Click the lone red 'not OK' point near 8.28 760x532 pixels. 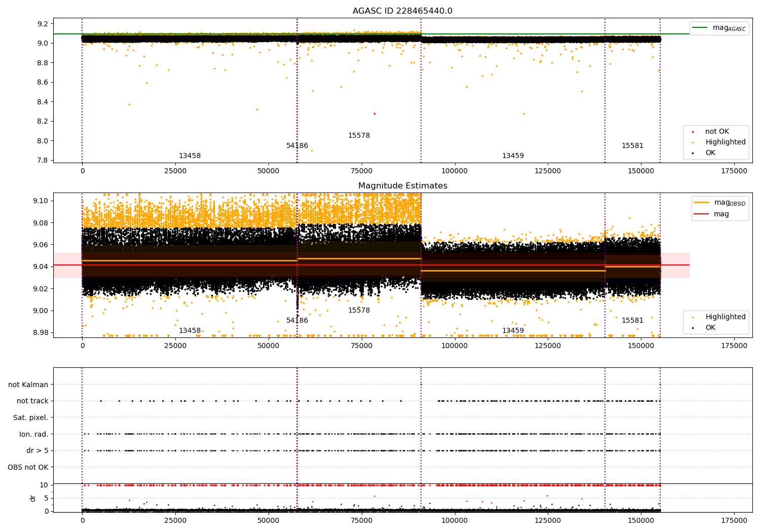click(374, 113)
